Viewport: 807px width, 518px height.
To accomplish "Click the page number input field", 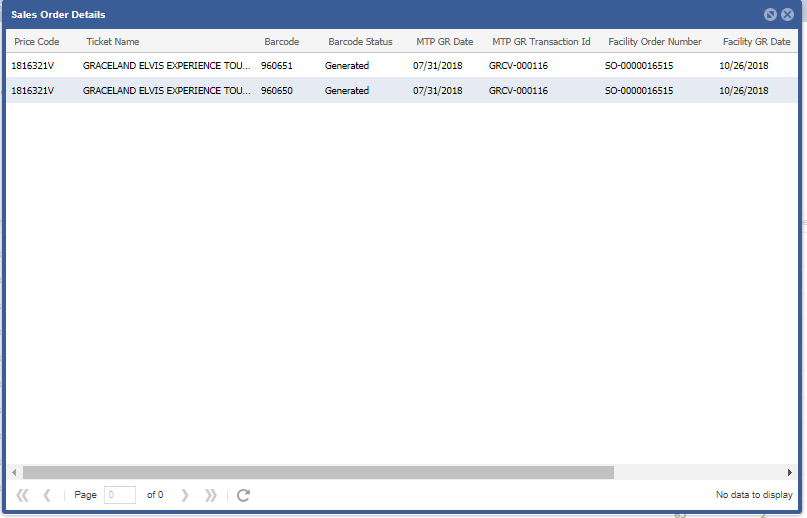I will [x=120, y=495].
